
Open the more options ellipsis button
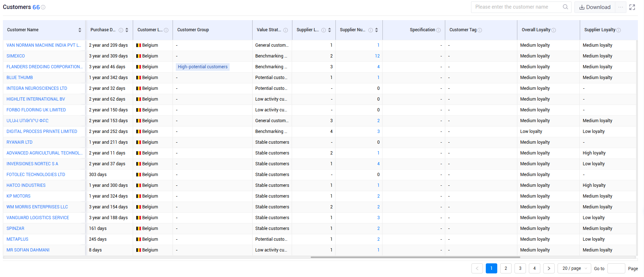coord(621,7)
